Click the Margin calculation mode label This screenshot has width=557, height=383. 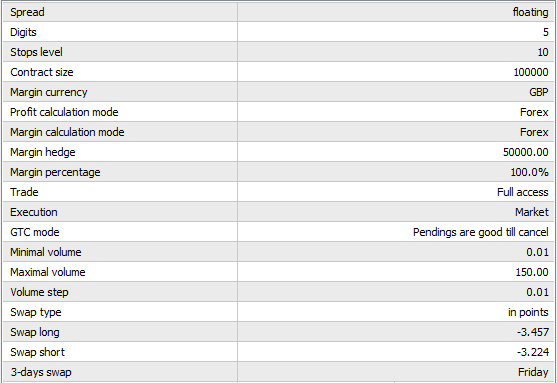coord(67,132)
